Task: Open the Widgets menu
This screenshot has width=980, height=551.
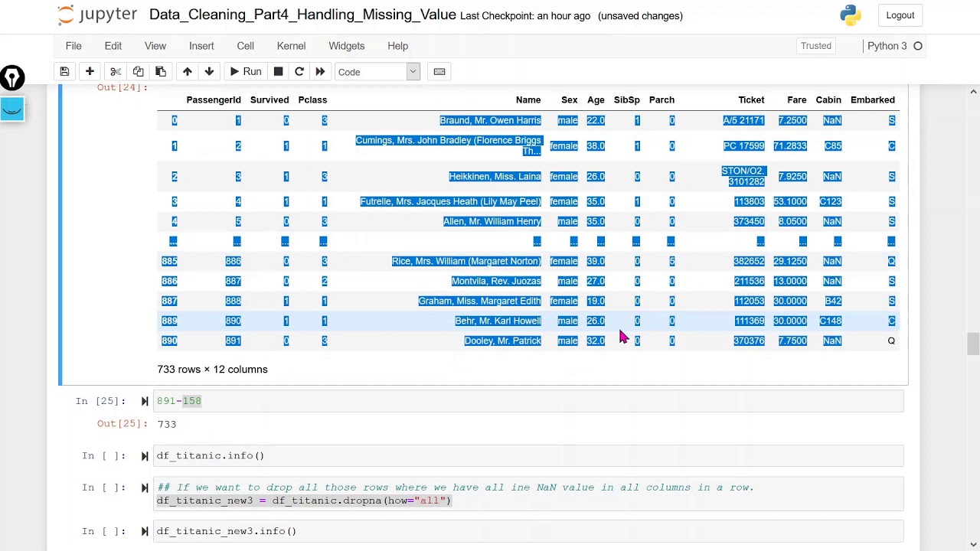Action: tap(346, 46)
